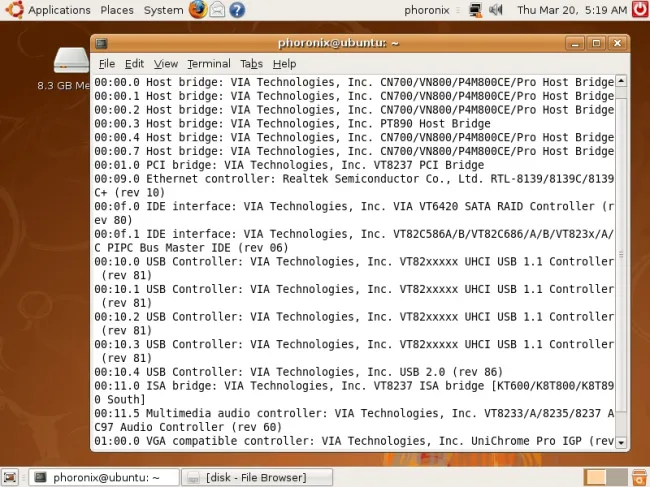The width and height of the screenshot is (650, 487).
Task: Open the Places menu
Action: pos(117,10)
